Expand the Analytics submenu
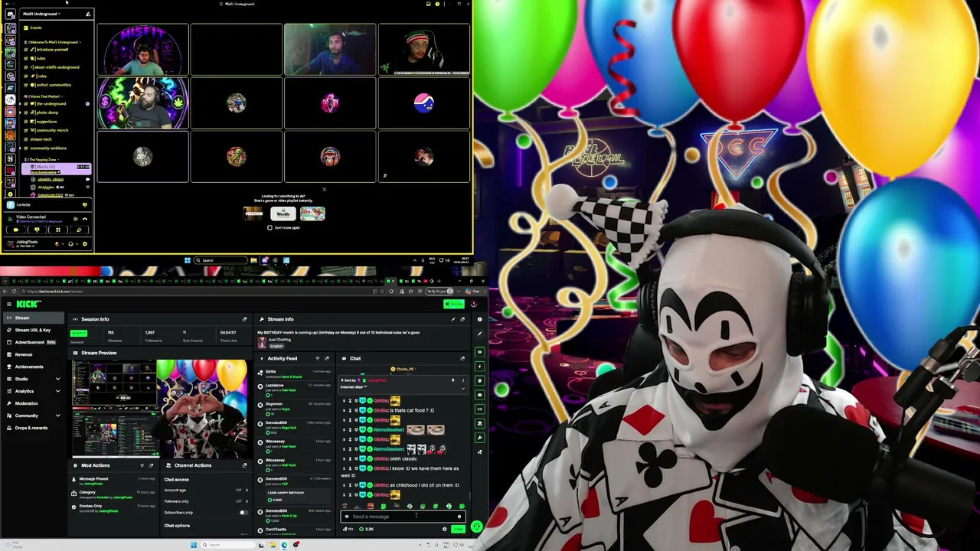The image size is (980, 551). [57, 391]
